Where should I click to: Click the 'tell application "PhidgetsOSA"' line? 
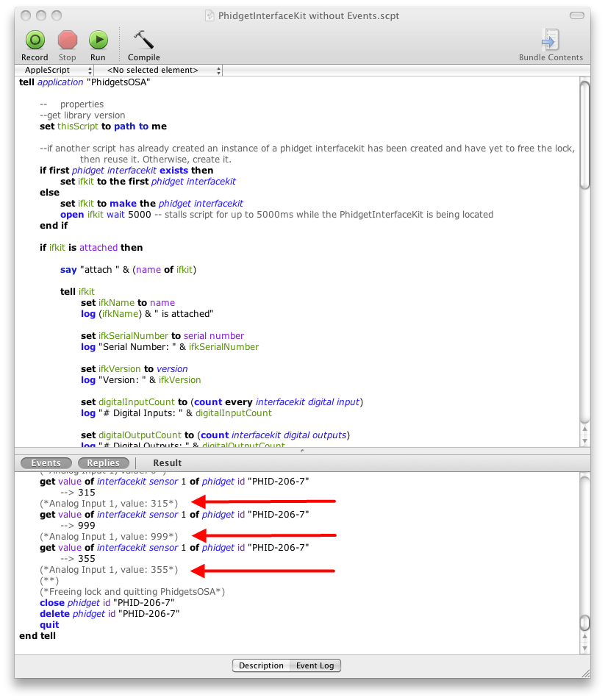(x=85, y=82)
